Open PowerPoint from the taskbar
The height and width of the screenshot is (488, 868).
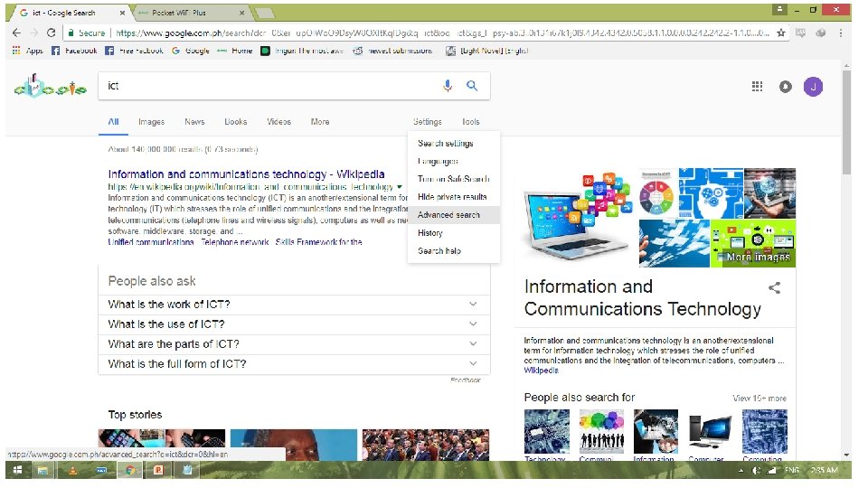[158, 470]
